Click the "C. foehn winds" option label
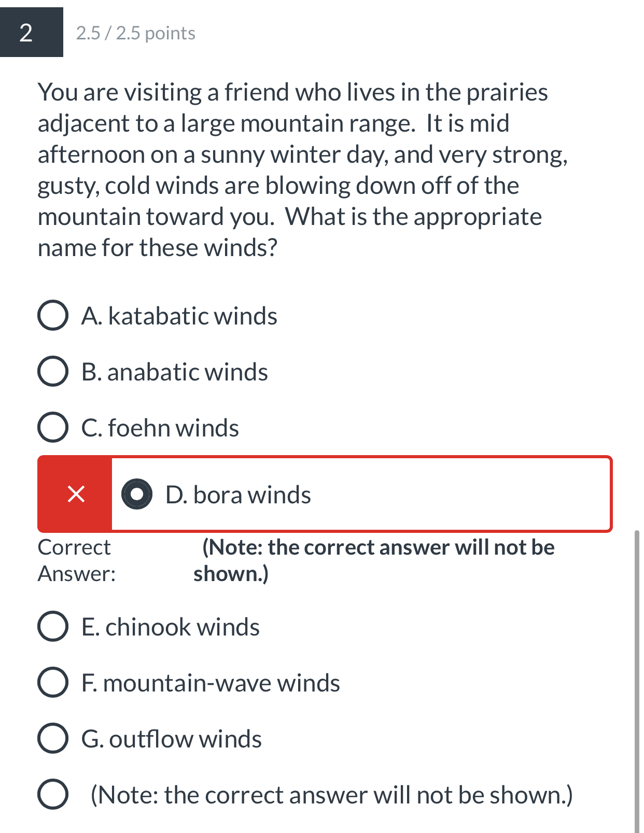Screen dimensions: 644x833 [160, 428]
